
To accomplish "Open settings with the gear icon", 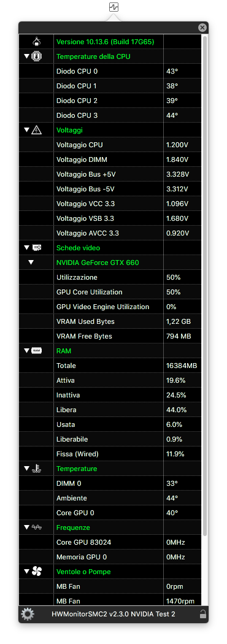I will 28,614.
